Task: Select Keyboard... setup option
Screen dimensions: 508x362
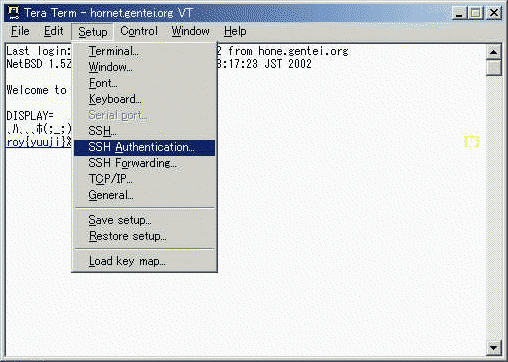Action: [145, 99]
